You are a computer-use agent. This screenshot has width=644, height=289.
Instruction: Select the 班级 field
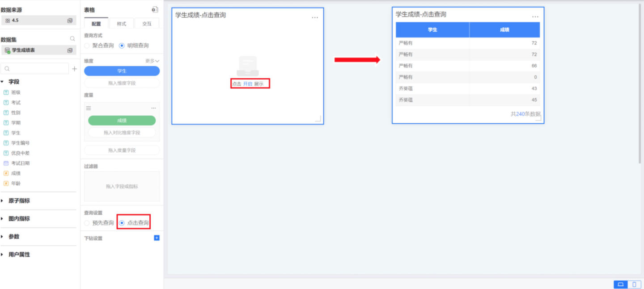(16, 92)
